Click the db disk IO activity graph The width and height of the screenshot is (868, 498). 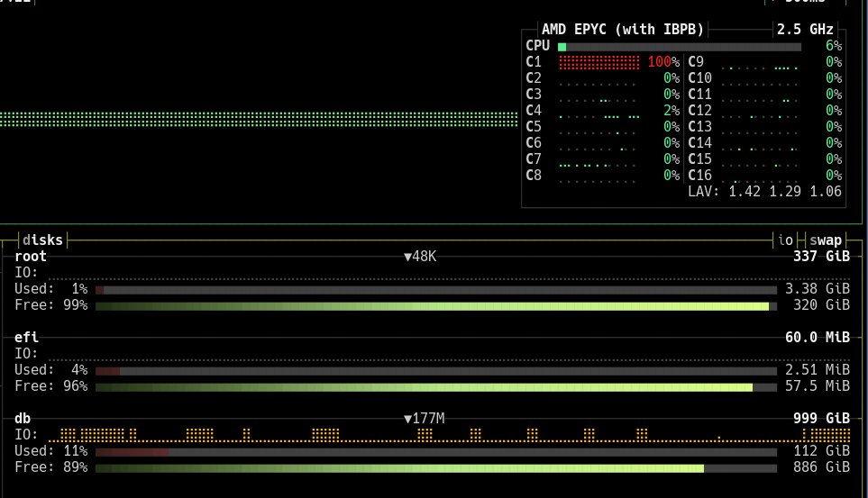click(449, 435)
